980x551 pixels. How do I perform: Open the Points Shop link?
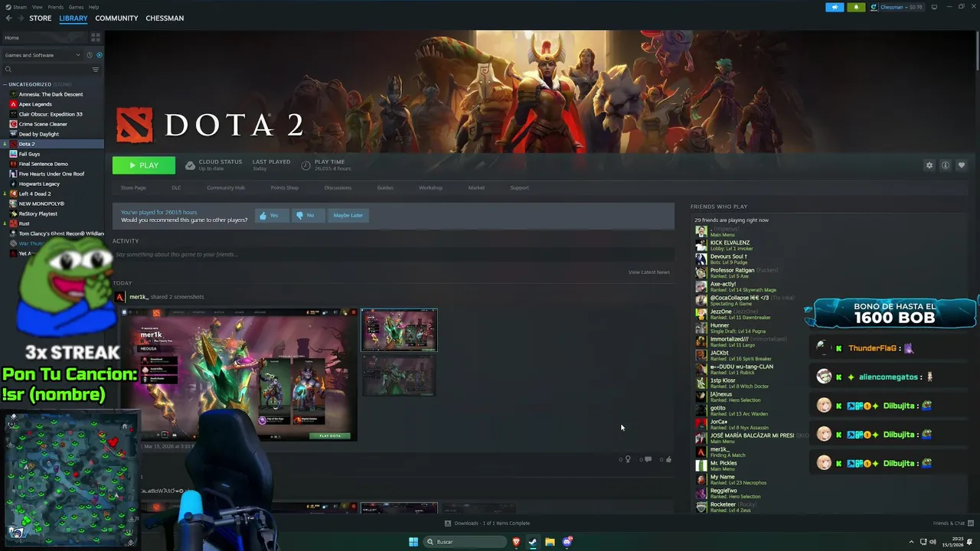[x=284, y=187]
